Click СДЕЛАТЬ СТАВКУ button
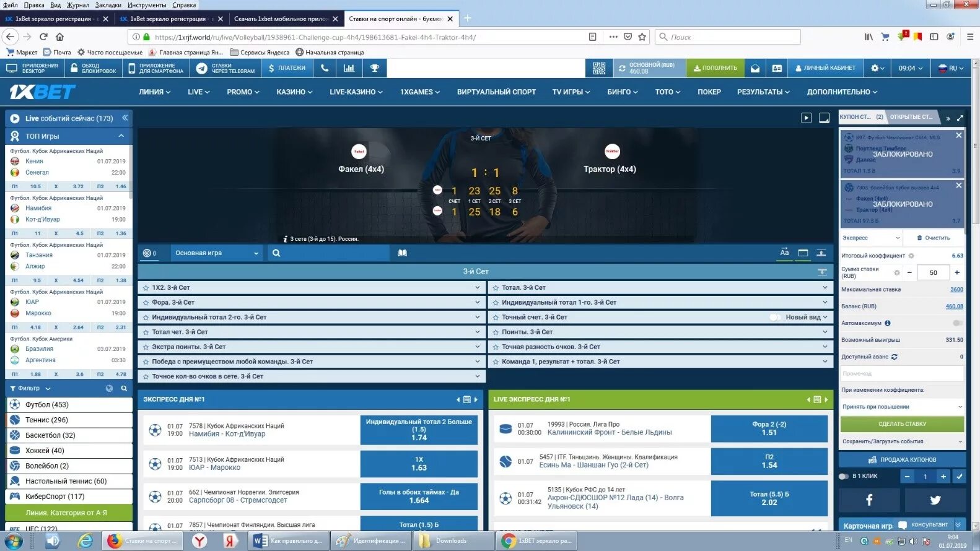 point(902,424)
